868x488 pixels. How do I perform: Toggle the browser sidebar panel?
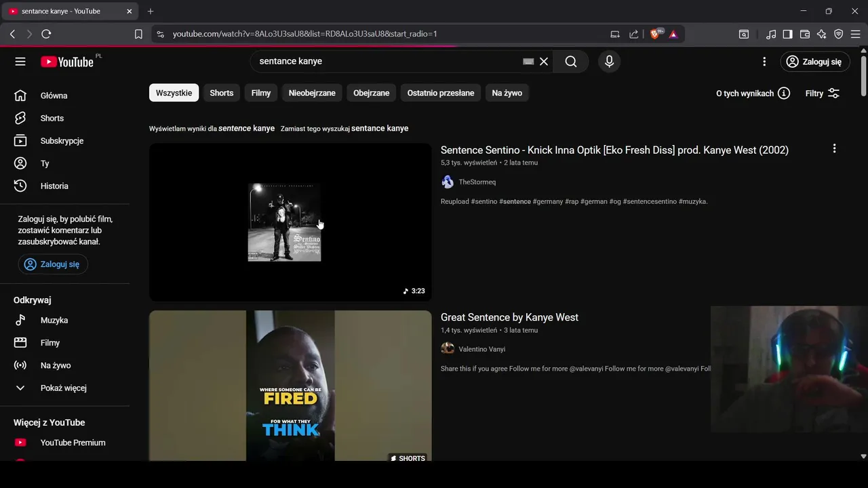coord(787,34)
